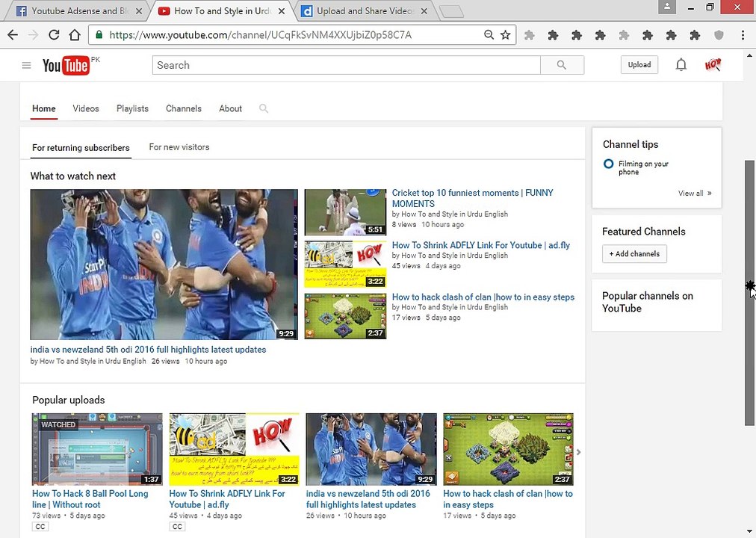Viewport: 756px width, 538px height.
Task: Open the 3:22 ADFLY thumbnail in What to watch next
Action: [345, 265]
